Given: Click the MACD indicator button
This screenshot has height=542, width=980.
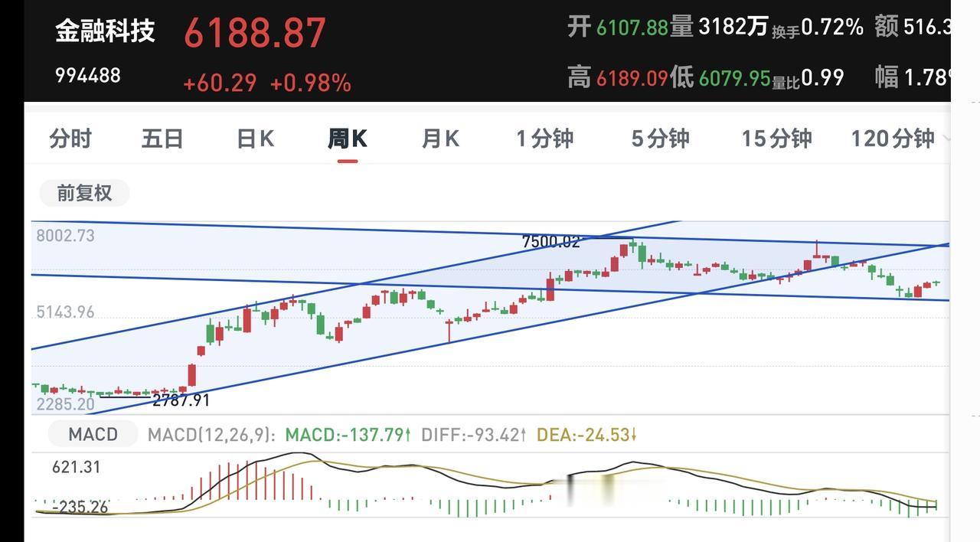Looking at the screenshot, I should coord(93,434).
